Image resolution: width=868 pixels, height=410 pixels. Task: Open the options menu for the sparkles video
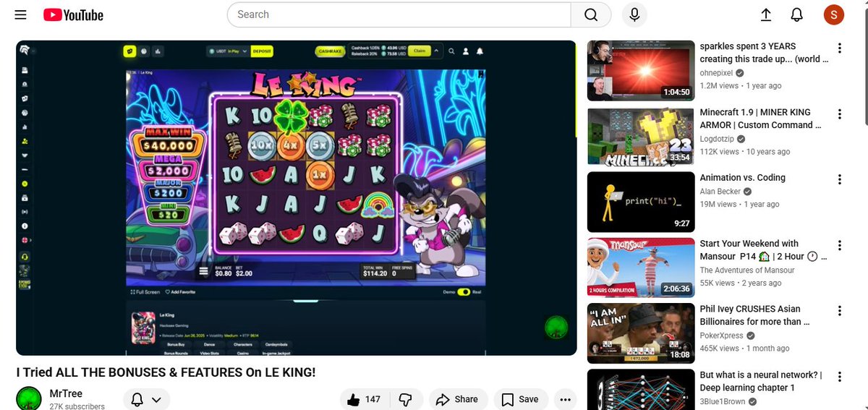pyautogui.click(x=839, y=48)
